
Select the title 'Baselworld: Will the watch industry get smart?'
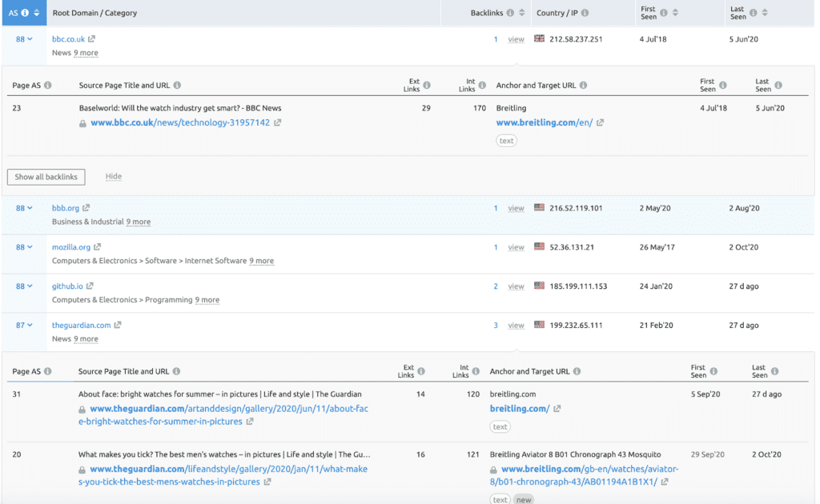click(x=160, y=108)
